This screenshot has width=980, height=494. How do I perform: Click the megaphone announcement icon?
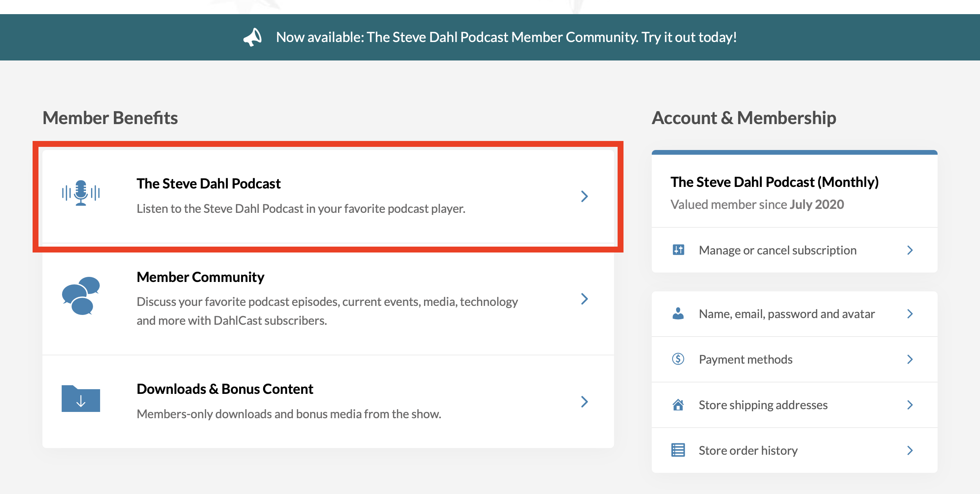pyautogui.click(x=252, y=37)
